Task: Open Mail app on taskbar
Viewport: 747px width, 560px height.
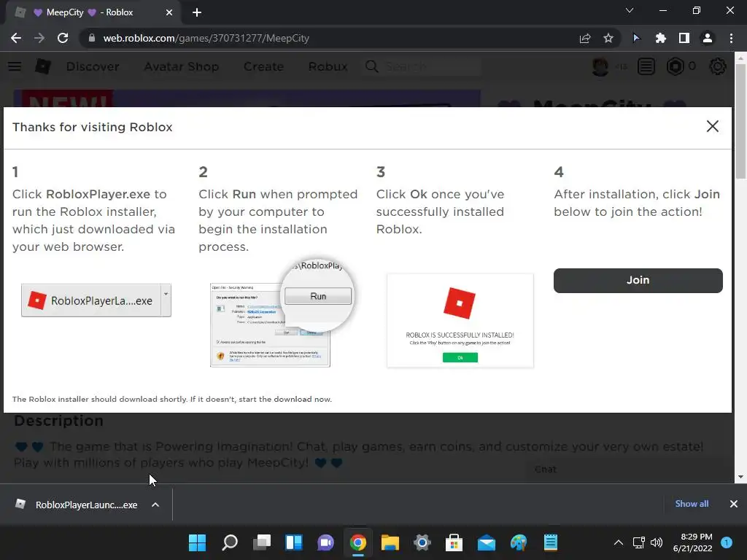Action: click(x=487, y=542)
